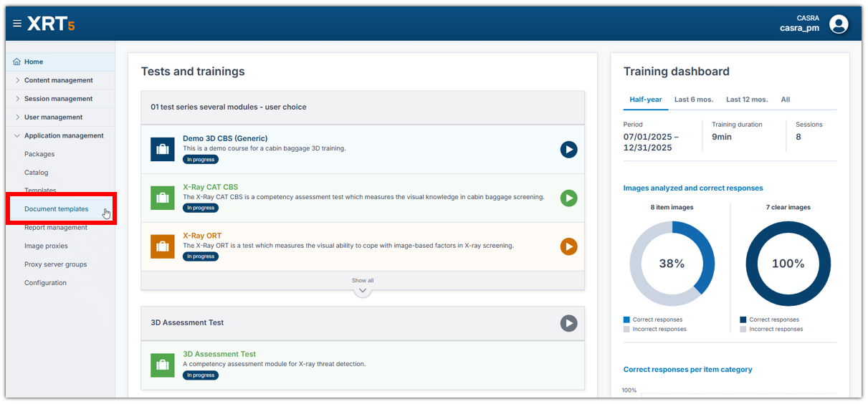Launch X-Ray ORT with orange play button
Viewport: 868px width, 404px height.
(568, 246)
